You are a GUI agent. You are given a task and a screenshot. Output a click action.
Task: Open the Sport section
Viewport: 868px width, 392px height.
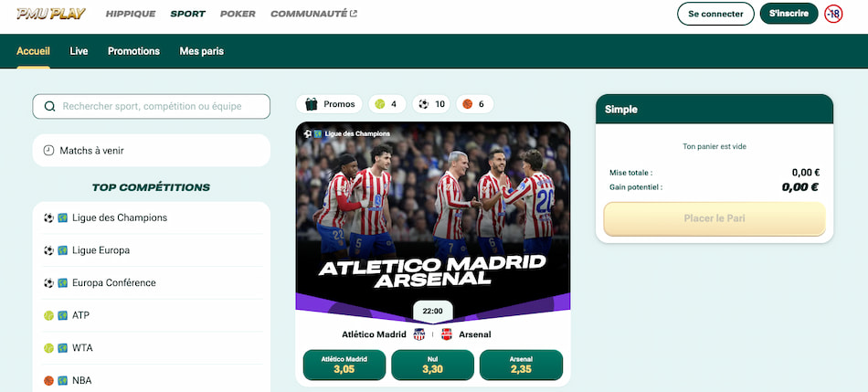pos(187,14)
